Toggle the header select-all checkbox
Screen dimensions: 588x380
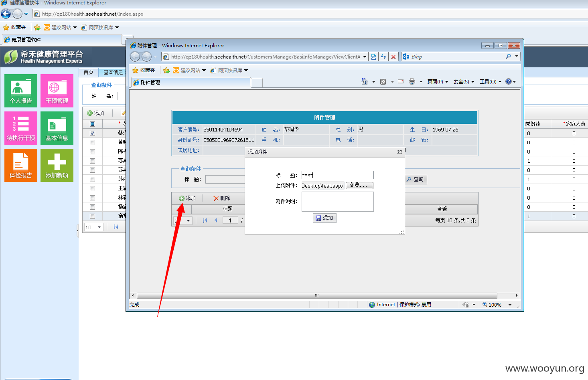coord(92,124)
